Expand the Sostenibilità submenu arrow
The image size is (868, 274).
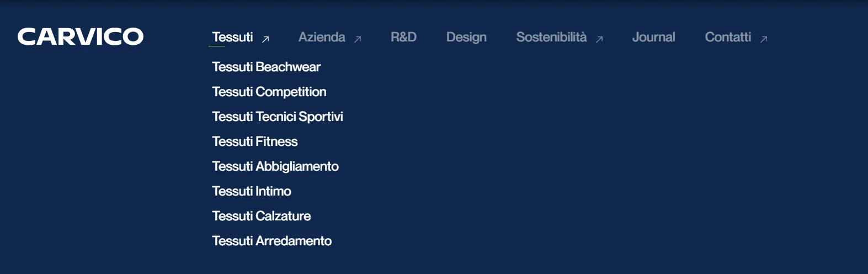(599, 39)
